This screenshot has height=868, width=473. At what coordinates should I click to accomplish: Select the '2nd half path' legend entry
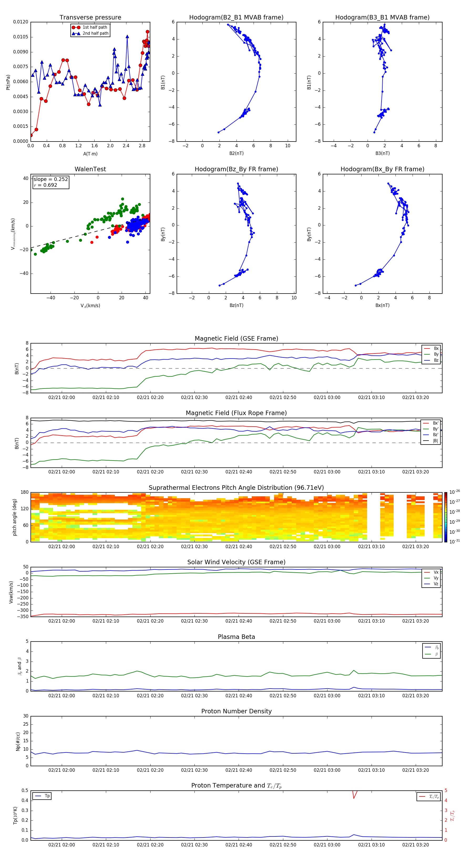coord(90,33)
